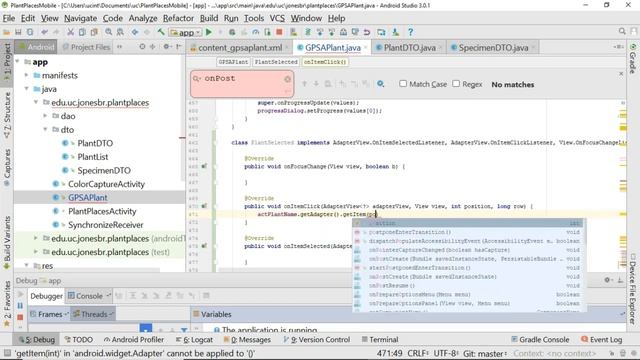This screenshot has width=640, height=360.
Task: Click the Replace toolbar icon
Action: click(120, 32)
